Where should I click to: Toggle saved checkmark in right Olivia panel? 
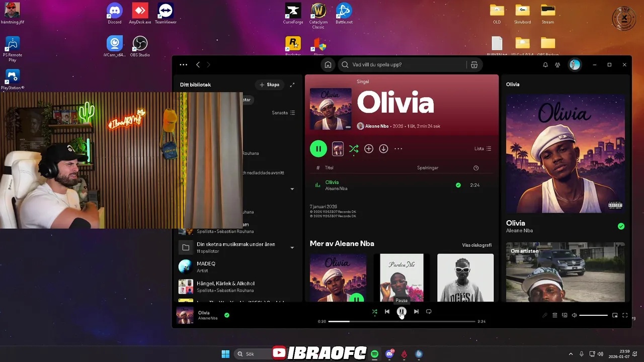tap(621, 226)
